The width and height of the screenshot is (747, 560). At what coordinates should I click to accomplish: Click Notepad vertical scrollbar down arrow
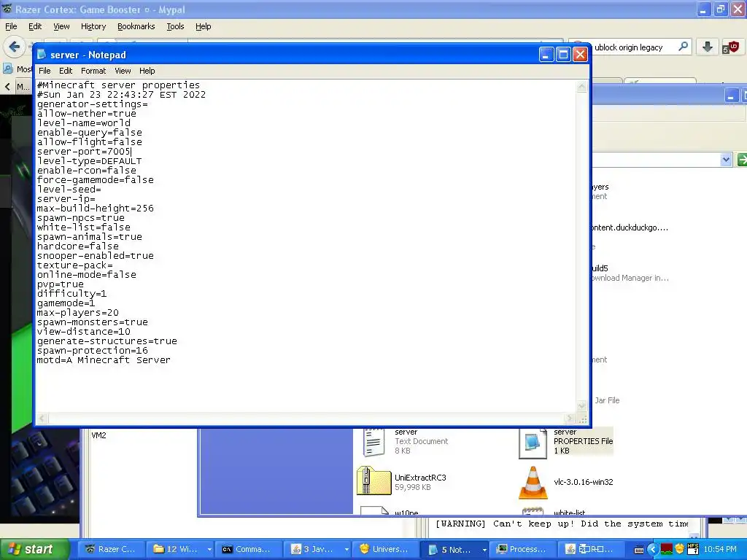point(581,405)
